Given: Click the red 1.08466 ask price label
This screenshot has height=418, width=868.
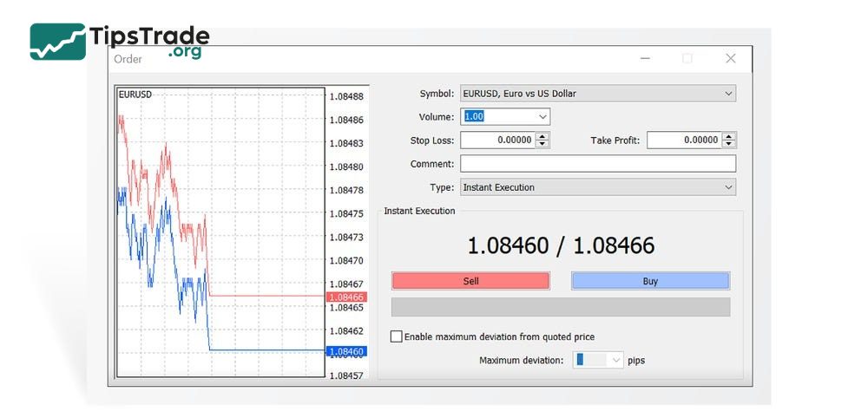Looking at the screenshot, I should pyautogui.click(x=346, y=297).
